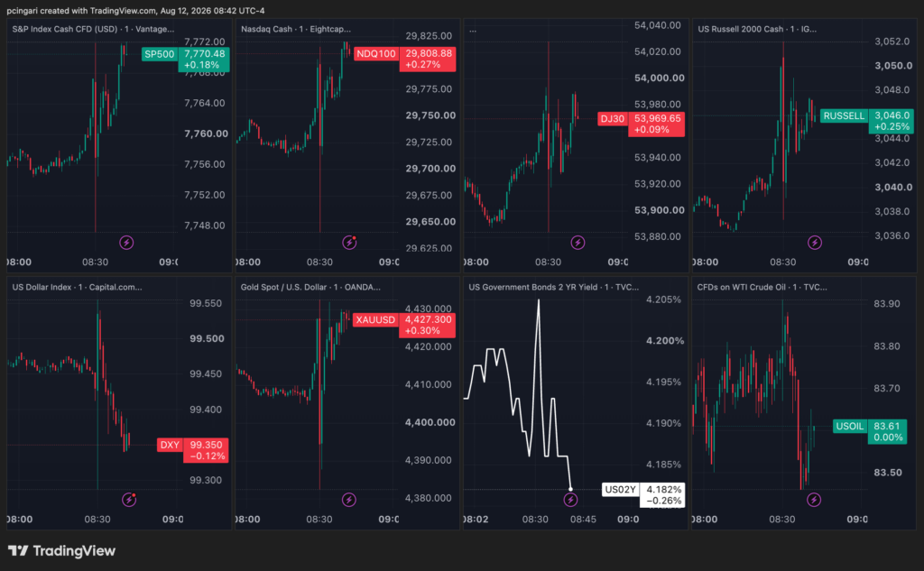The image size is (924, 571).
Task: Click the ellipsis title of the DJ30 chart
Action: pyautogui.click(x=473, y=31)
